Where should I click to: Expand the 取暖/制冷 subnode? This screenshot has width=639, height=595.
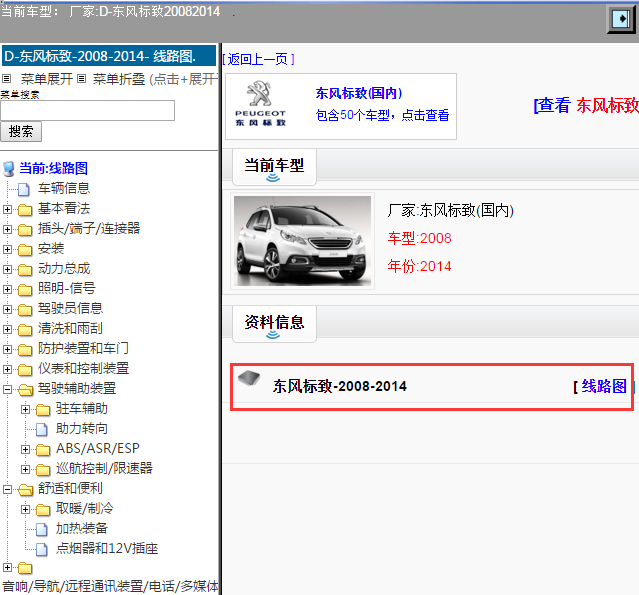25,509
